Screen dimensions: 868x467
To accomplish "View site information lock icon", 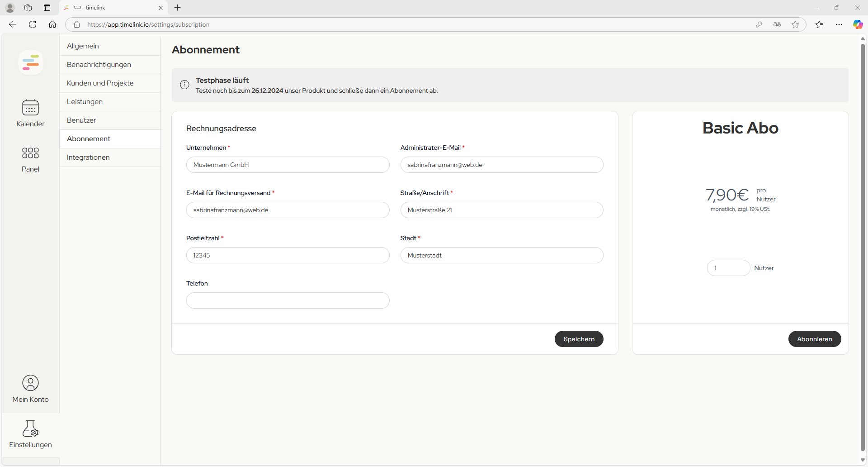I will pos(77,24).
